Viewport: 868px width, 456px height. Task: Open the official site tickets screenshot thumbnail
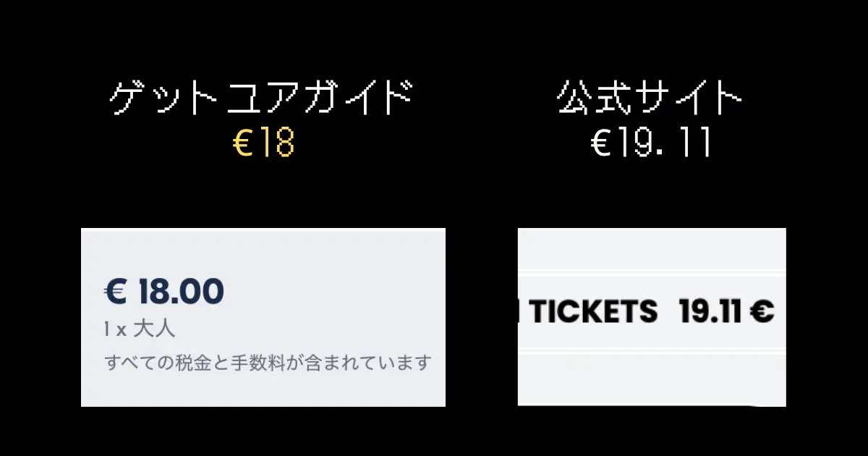(x=652, y=317)
